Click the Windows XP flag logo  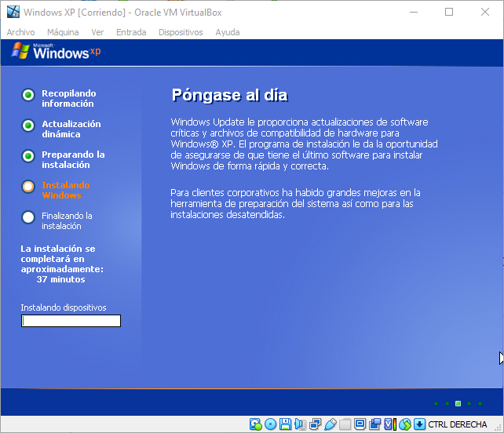pos(20,51)
